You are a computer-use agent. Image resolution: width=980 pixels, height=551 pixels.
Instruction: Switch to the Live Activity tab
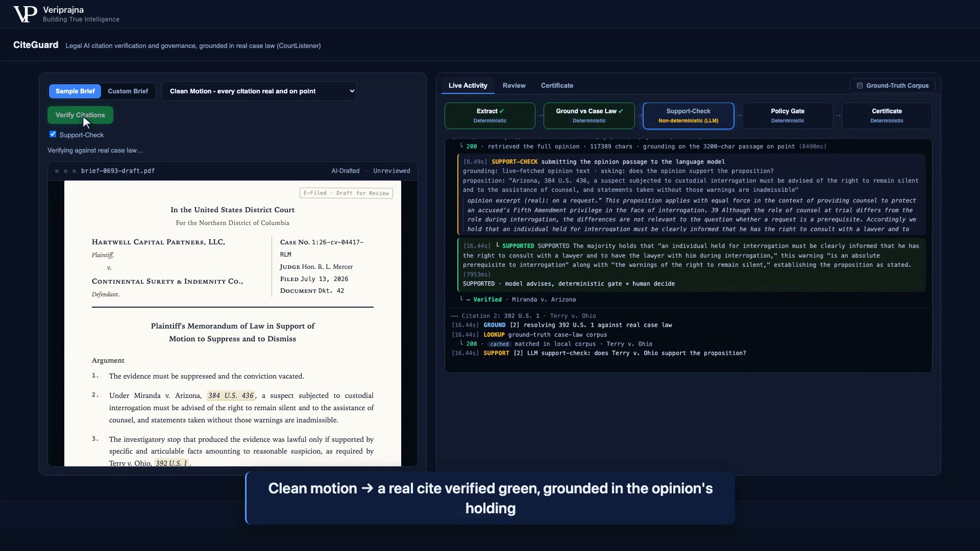(x=468, y=86)
